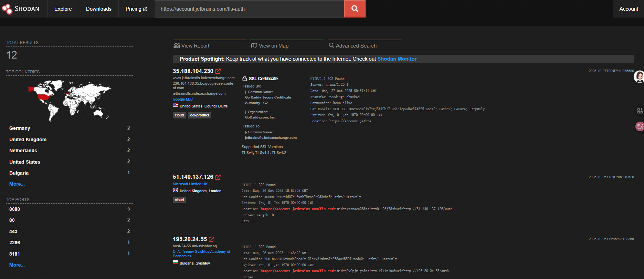The width and height of the screenshot is (644, 279).
Task: Expand More under Top Ports
Action: (17, 265)
